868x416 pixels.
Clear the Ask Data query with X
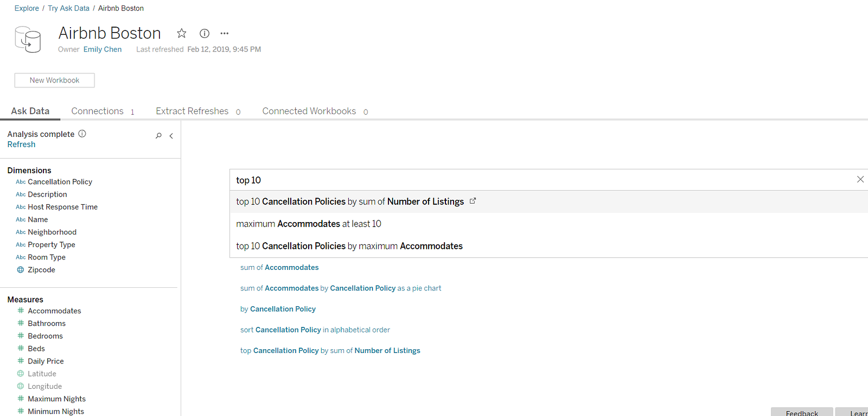[x=860, y=179]
